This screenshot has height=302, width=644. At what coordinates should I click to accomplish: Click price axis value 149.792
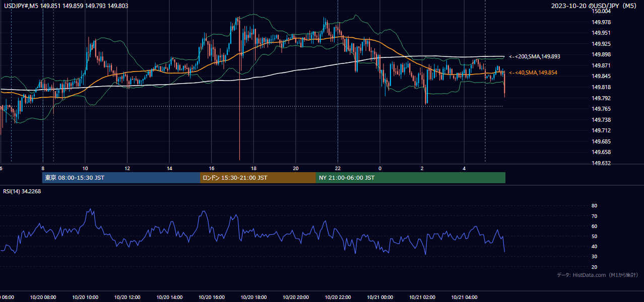(602, 98)
